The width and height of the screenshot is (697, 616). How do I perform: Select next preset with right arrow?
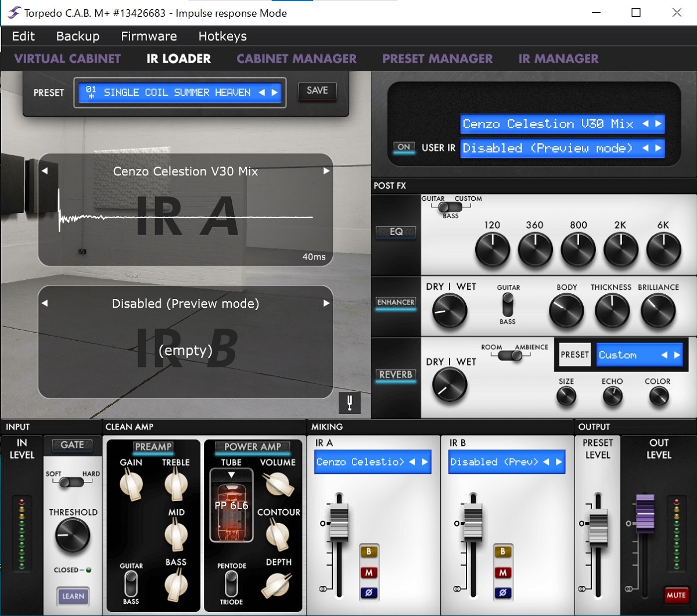click(x=275, y=92)
